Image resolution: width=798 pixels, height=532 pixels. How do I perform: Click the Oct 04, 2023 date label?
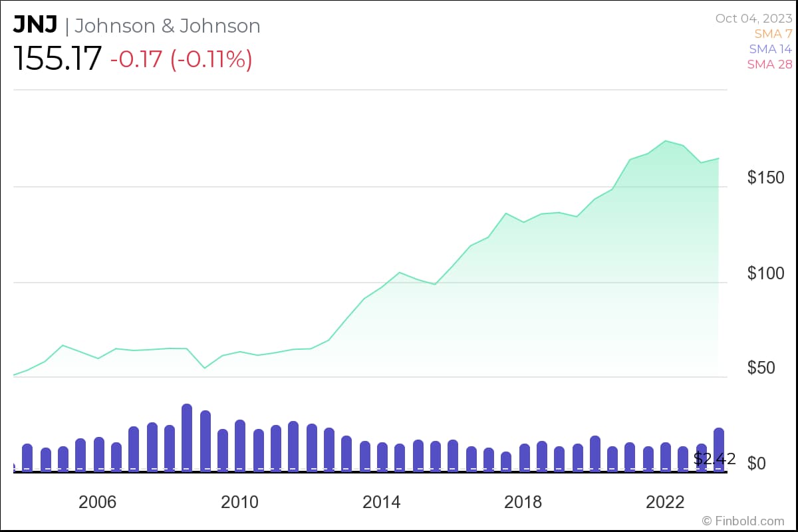pyautogui.click(x=753, y=18)
